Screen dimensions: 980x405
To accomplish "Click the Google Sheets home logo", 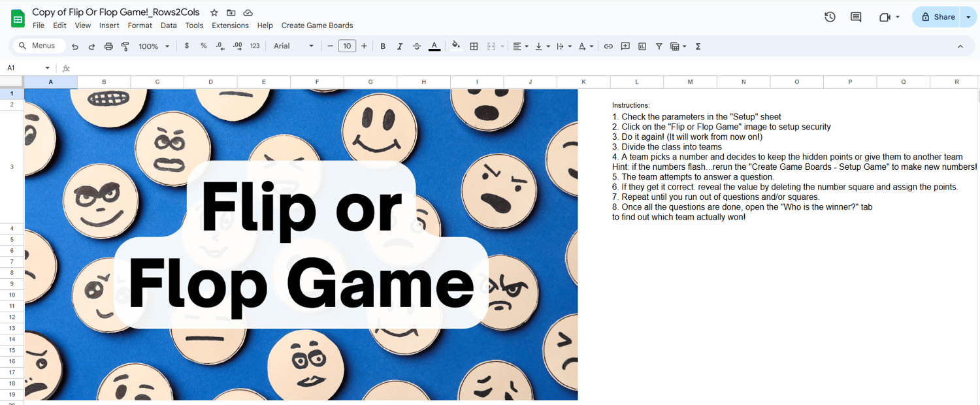I will (18, 18).
